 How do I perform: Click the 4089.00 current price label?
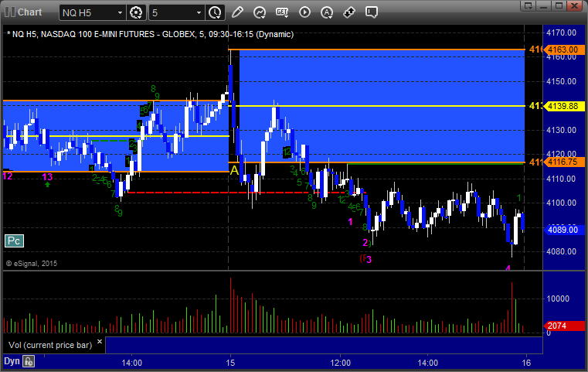click(x=563, y=230)
